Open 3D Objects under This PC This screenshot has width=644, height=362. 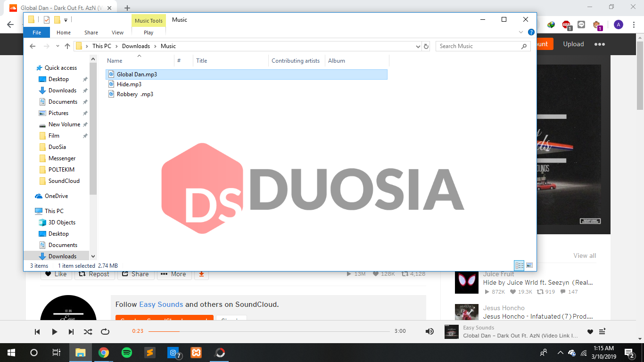(x=62, y=222)
